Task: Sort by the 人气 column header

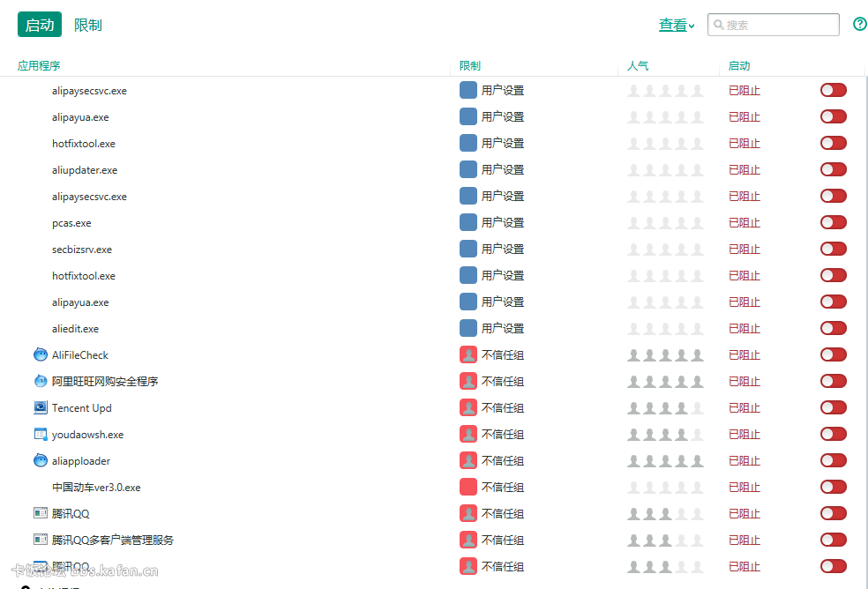Action: point(638,66)
